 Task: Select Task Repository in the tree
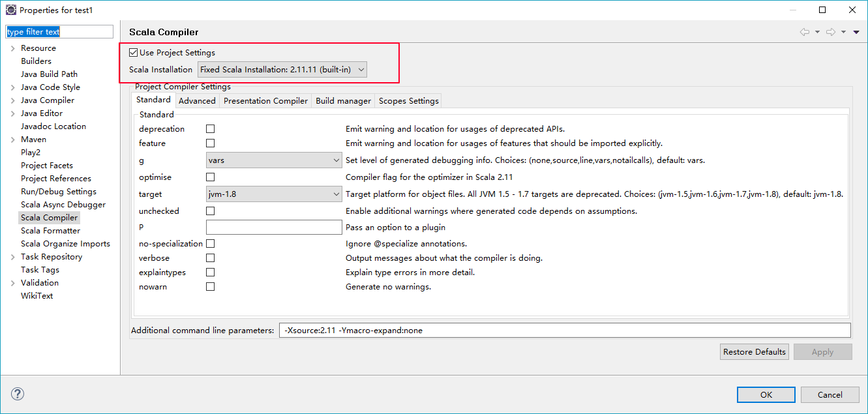point(52,257)
